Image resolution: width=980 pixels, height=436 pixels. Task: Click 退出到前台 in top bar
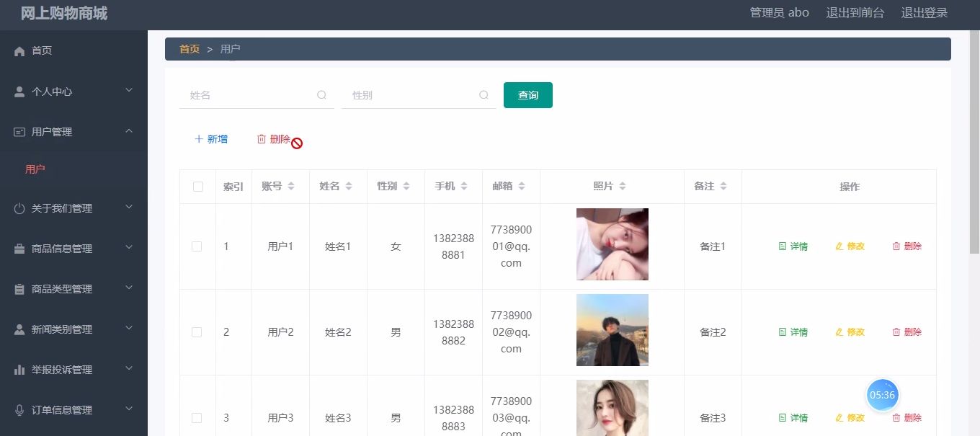[x=855, y=13]
